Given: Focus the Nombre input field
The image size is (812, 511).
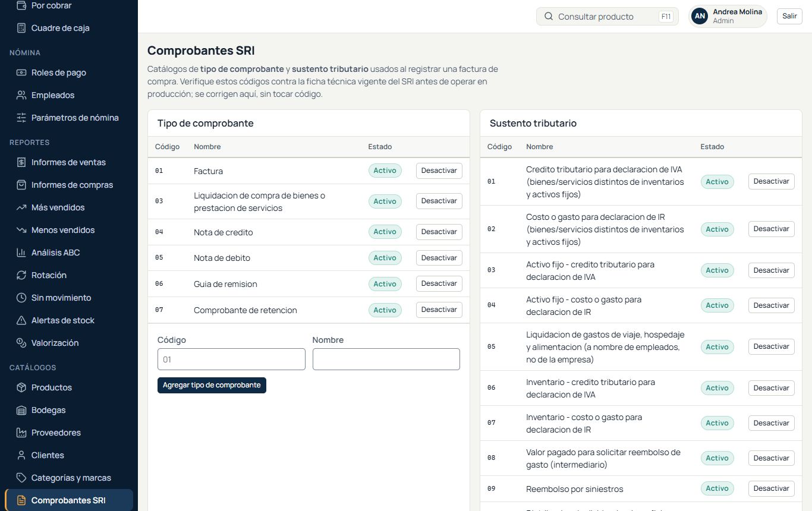Looking at the screenshot, I should (386, 359).
